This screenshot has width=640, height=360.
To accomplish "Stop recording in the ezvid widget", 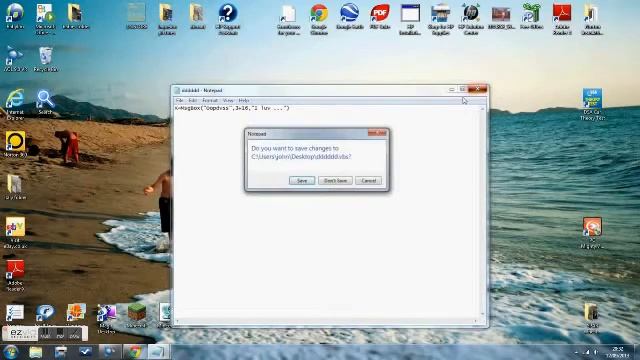I will (60, 334).
